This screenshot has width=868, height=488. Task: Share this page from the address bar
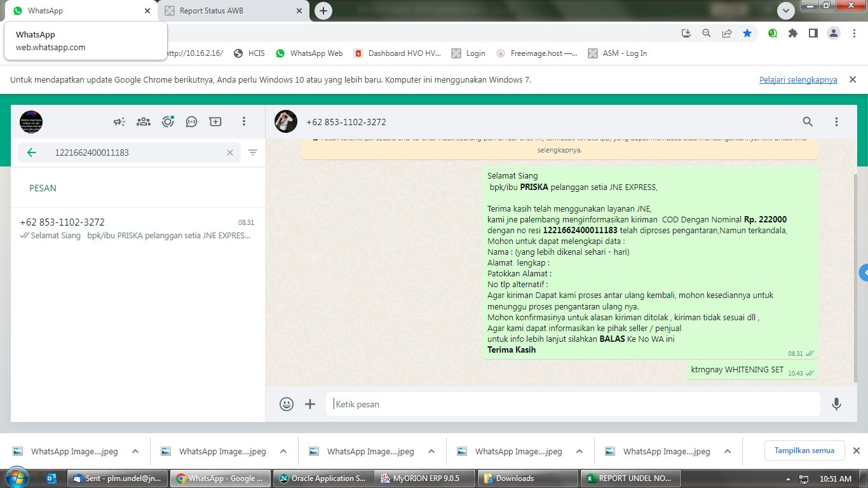point(727,33)
